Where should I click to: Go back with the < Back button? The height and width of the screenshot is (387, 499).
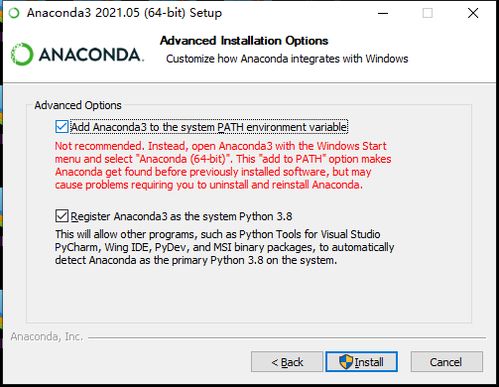287,362
